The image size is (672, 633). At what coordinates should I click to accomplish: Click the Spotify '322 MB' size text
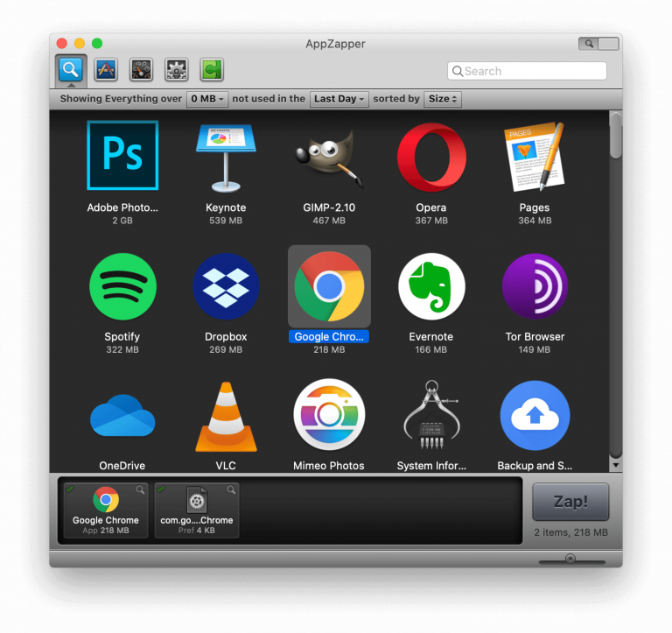122,349
